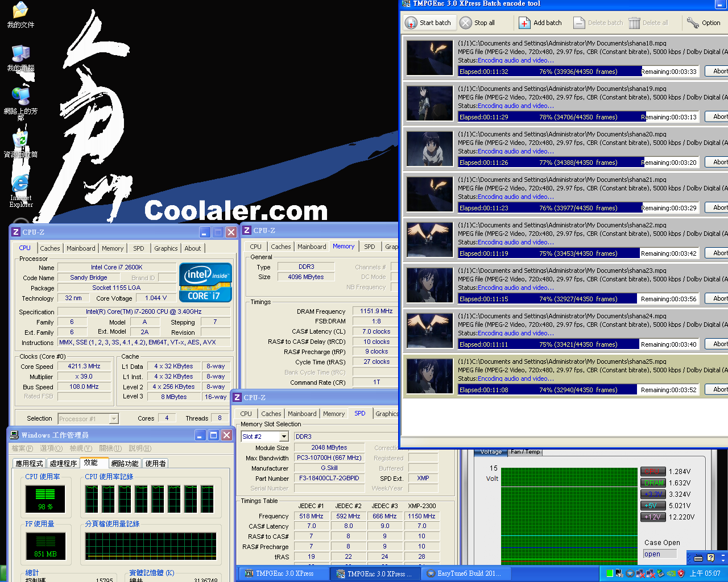Switch to Fan / Temp tab in EasyTune
This screenshot has height=582, width=728.
[x=525, y=452]
